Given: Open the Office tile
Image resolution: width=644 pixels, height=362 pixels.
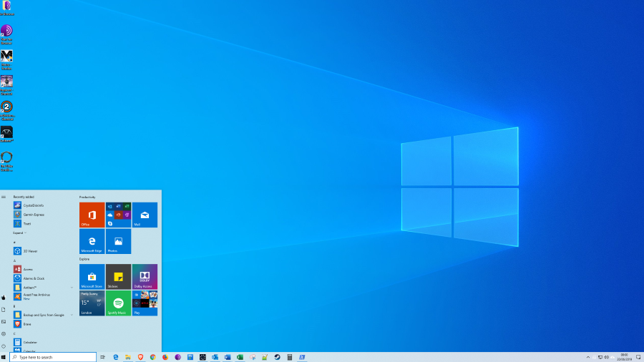Looking at the screenshot, I should click(92, 215).
